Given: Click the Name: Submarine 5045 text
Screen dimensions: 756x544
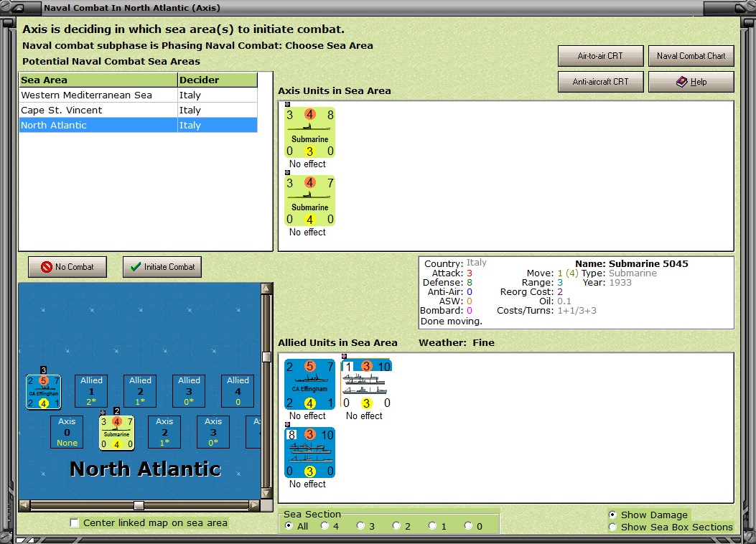Looking at the screenshot, I should [x=632, y=263].
